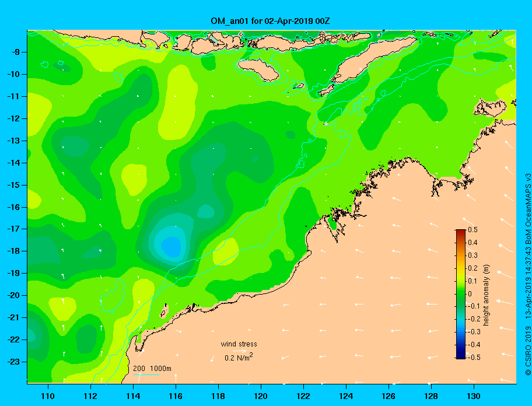Click the -19 latitude axis label
This screenshot has height=406, width=532.
13,273
